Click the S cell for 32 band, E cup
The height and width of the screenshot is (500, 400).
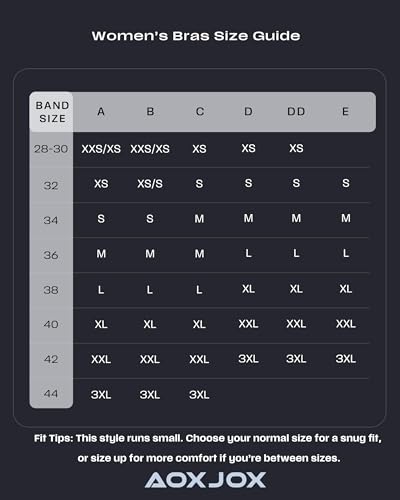coord(346,183)
